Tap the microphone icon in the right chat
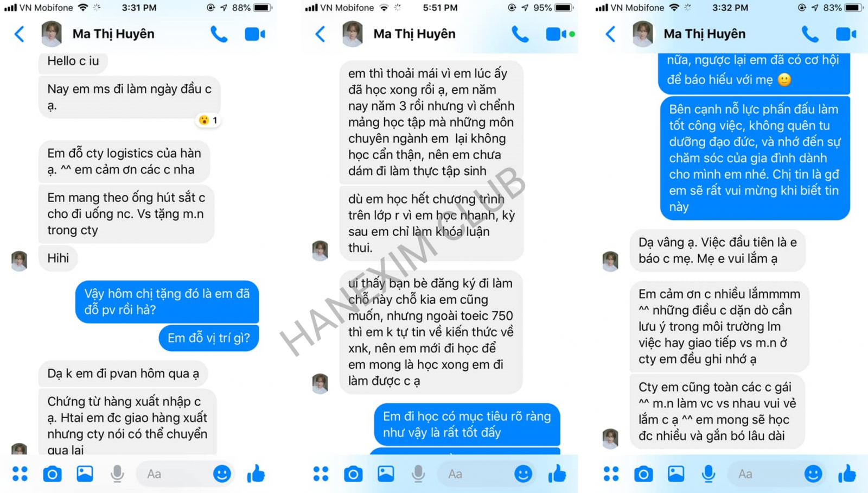The width and height of the screenshot is (868, 493). click(708, 474)
